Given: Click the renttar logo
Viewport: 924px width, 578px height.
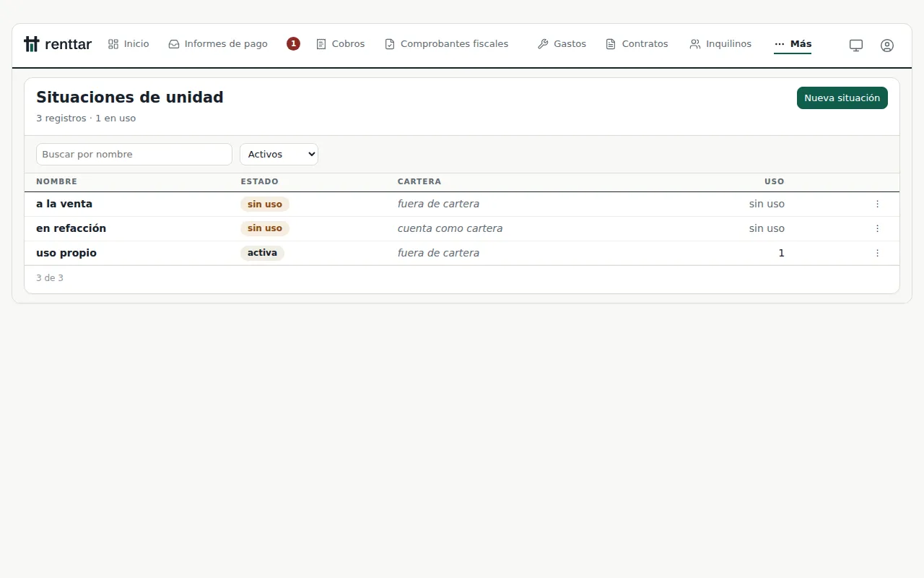Looking at the screenshot, I should [x=58, y=44].
